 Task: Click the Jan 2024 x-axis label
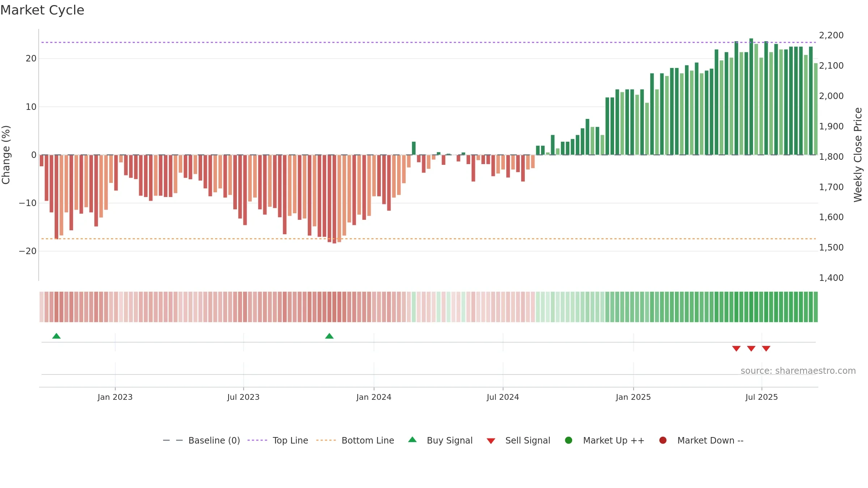pos(374,397)
